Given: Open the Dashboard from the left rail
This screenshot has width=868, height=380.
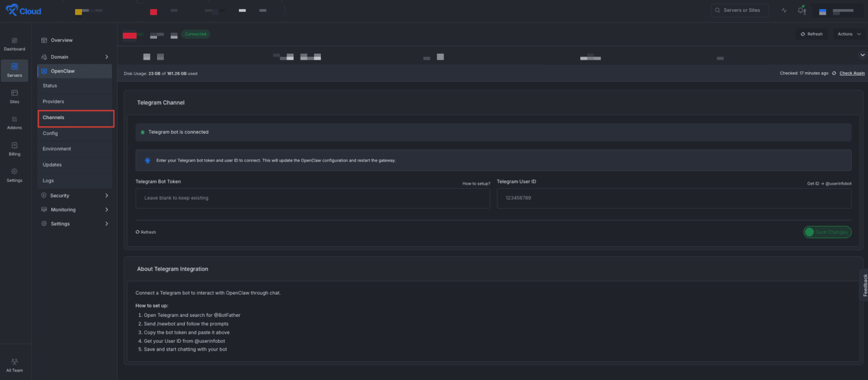Looking at the screenshot, I should tap(15, 45).
